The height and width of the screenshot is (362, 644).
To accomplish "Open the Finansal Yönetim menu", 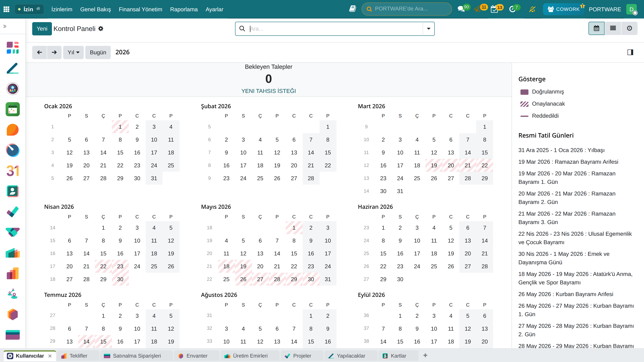I will coord(140,9).
